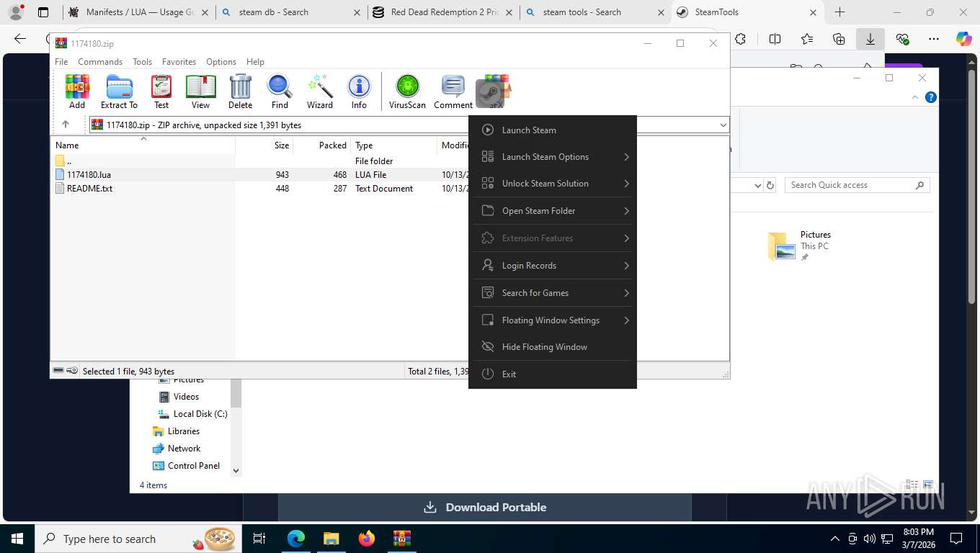Open Windows Start button
The height and width of the screenshot is (553, 980).
17,539
